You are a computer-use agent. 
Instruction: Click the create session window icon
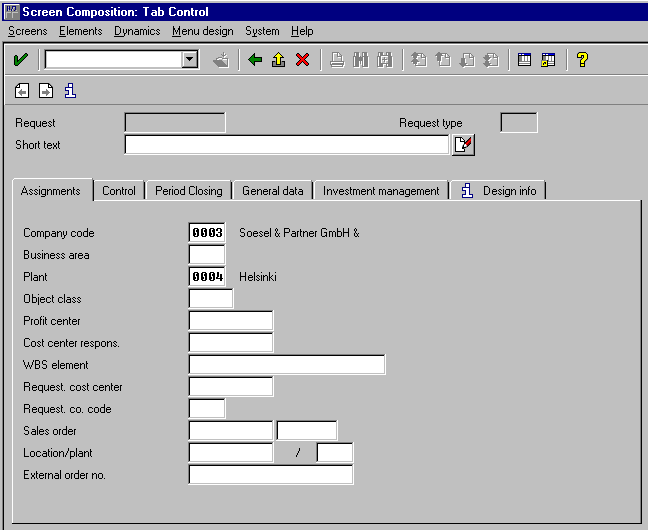[x=525, y=60]
